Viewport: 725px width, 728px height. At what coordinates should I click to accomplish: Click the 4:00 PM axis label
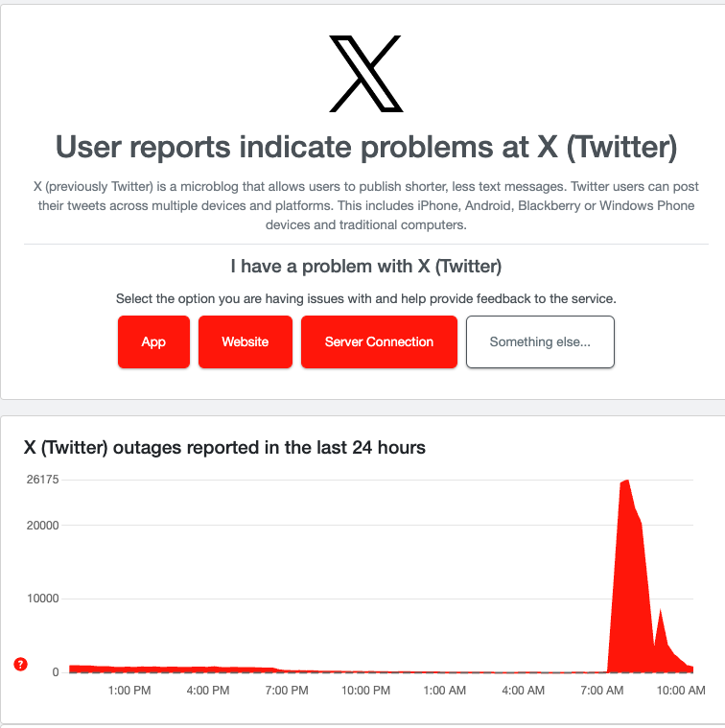[x=208, y=691]
